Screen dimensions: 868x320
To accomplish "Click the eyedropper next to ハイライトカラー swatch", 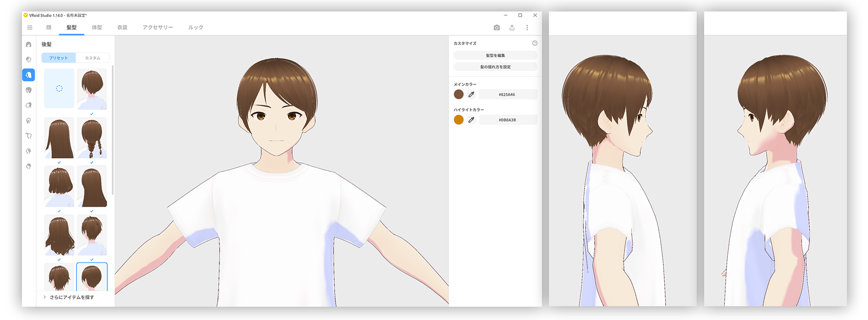I will 471,120.
